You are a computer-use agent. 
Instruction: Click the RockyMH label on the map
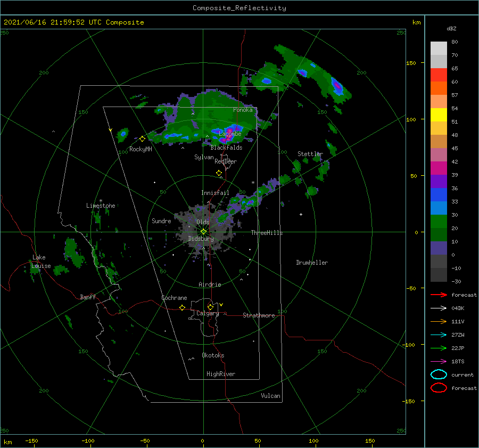[x=141, y=149]
